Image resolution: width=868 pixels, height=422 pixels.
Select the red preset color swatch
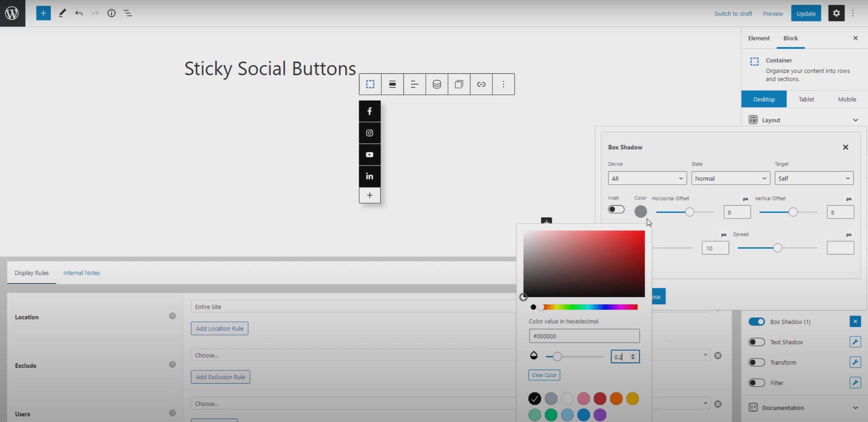(600, 399)
